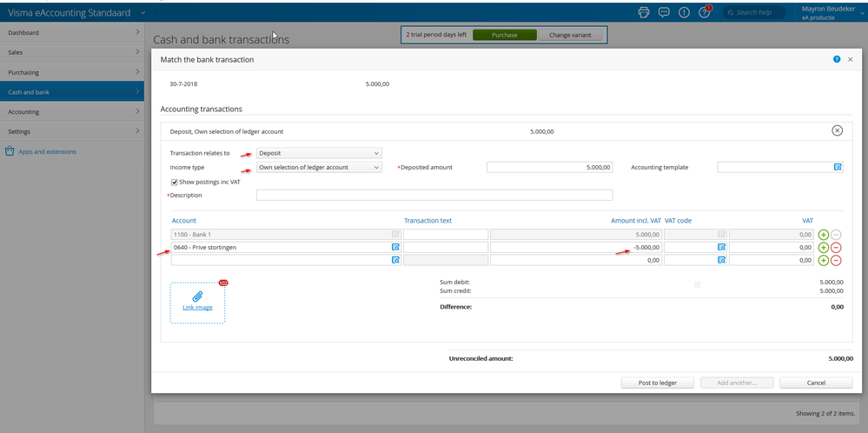This screenshot has height=433, width=868.
Task: Click the Unreconciled amount label
Action: [481, 359]
